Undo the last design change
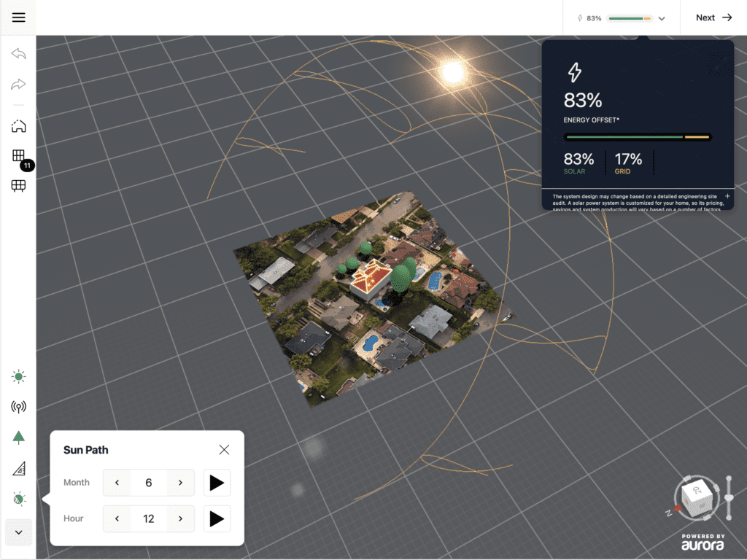This screenshot has width=747, height=560. [18, 53]
